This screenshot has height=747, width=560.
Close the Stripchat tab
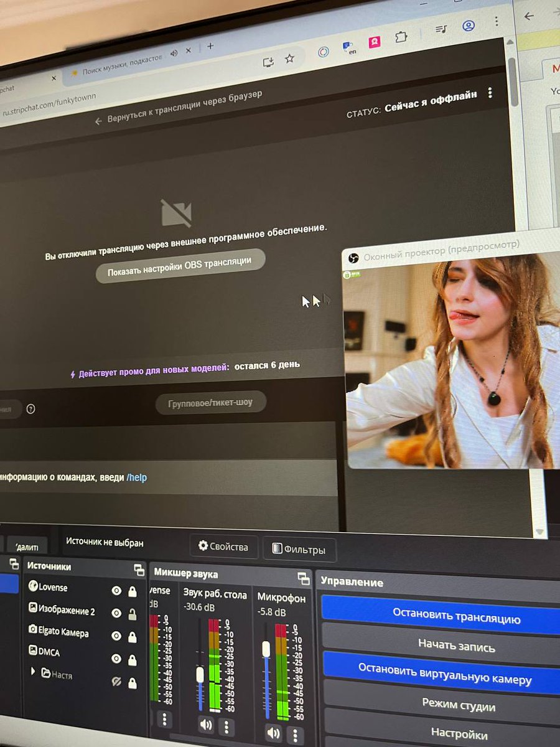54,78
